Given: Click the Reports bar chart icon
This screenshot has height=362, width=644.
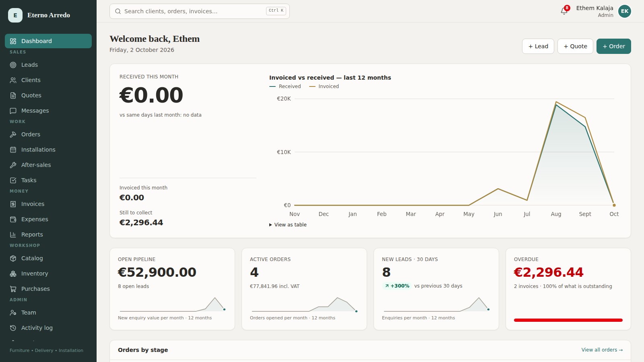Looking at the screenshot, I should pyautogui.click(x=13, y=234).
